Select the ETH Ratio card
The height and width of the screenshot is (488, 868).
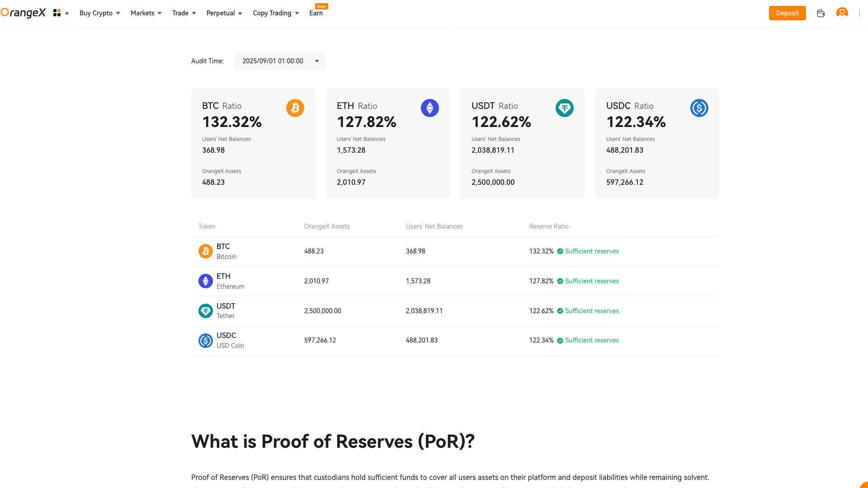coord(388,143)
